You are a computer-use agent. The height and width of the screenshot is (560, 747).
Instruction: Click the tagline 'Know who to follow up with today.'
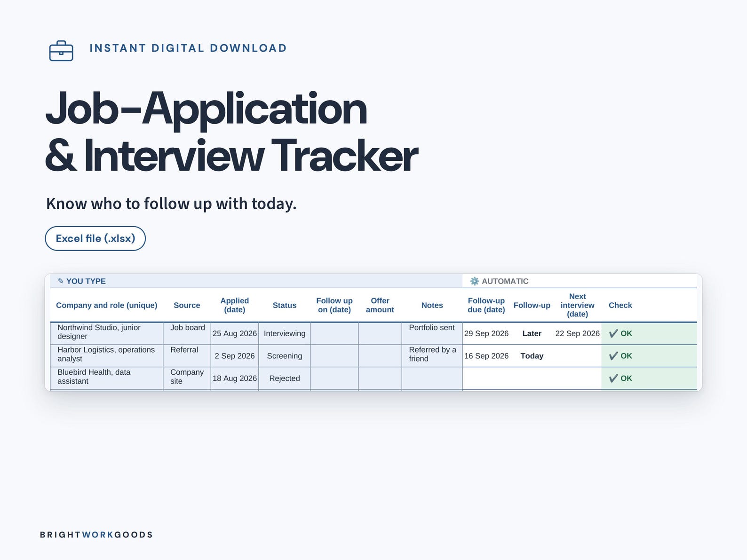(x=171, y=204)
